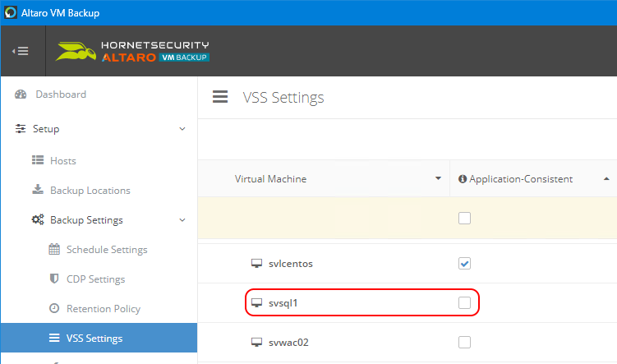617x364 pixels.
Task: Click the Backup Locations download icon
Action: [38, 190]
